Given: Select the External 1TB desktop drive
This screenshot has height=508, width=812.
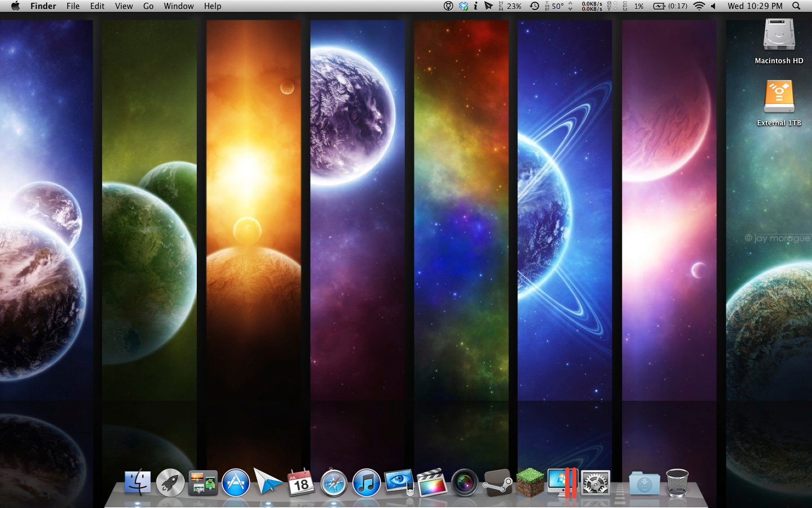Looking at the screenshot, I should click(x=779, y=97).
